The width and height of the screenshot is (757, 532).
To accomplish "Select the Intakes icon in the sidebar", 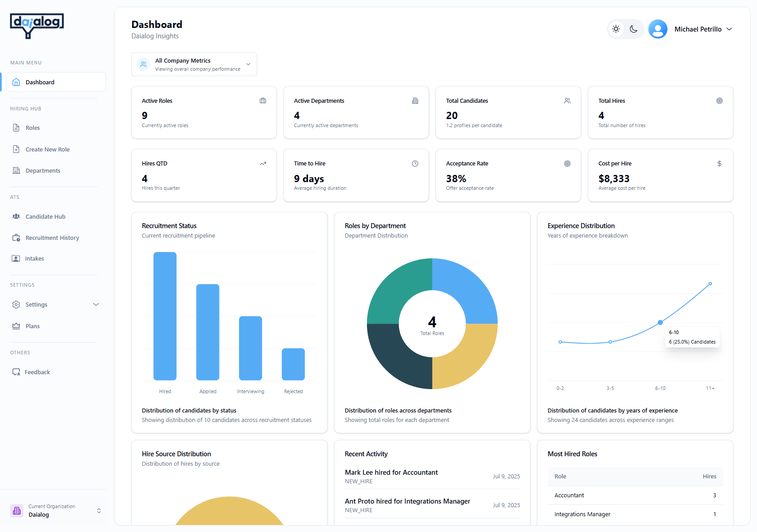I will tap(16, 258).
